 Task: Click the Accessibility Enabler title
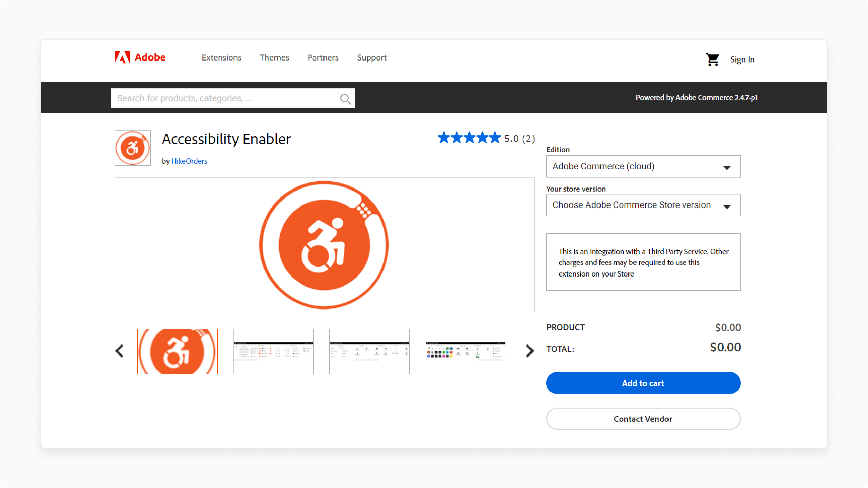click(x=226, y=139)
